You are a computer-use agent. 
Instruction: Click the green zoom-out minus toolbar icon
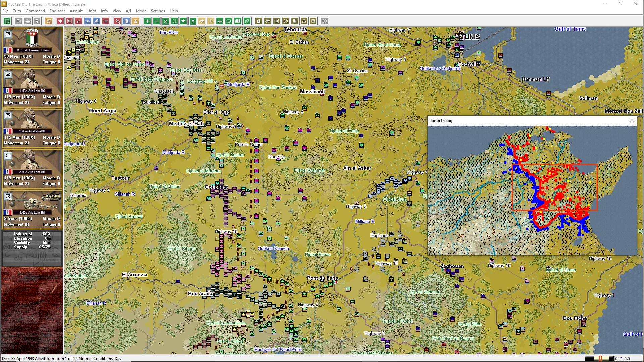156,21
